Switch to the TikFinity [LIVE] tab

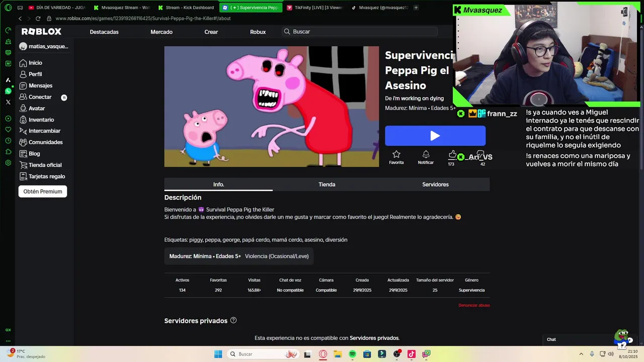pos(314,8)
